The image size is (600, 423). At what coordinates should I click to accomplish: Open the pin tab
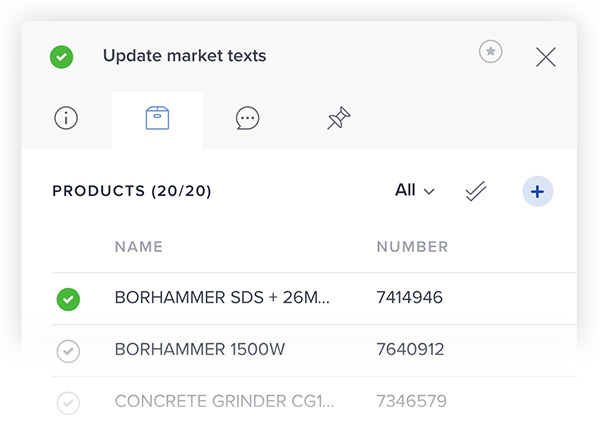tap(338, 120)
